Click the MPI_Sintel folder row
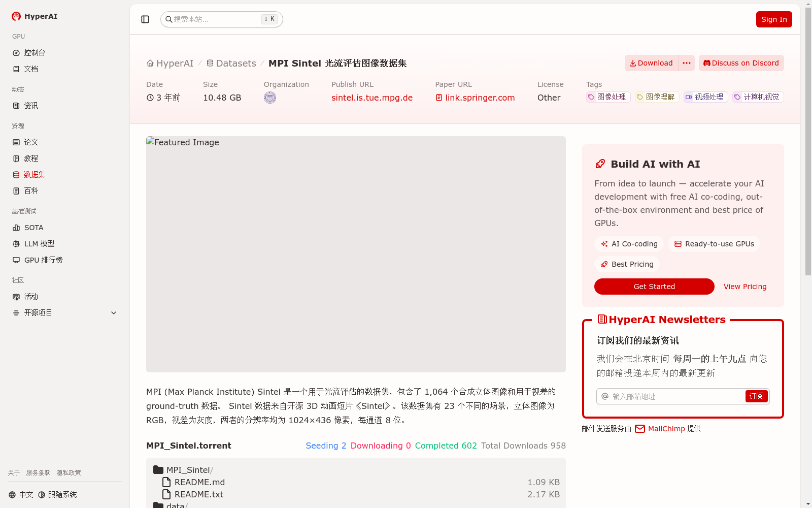812x508 pixels. [x=356, y=470]
